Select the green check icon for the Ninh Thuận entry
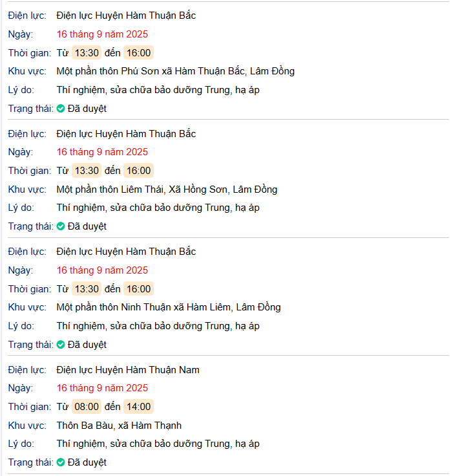This screenshot has width=451, height=476. click(61, 345)
